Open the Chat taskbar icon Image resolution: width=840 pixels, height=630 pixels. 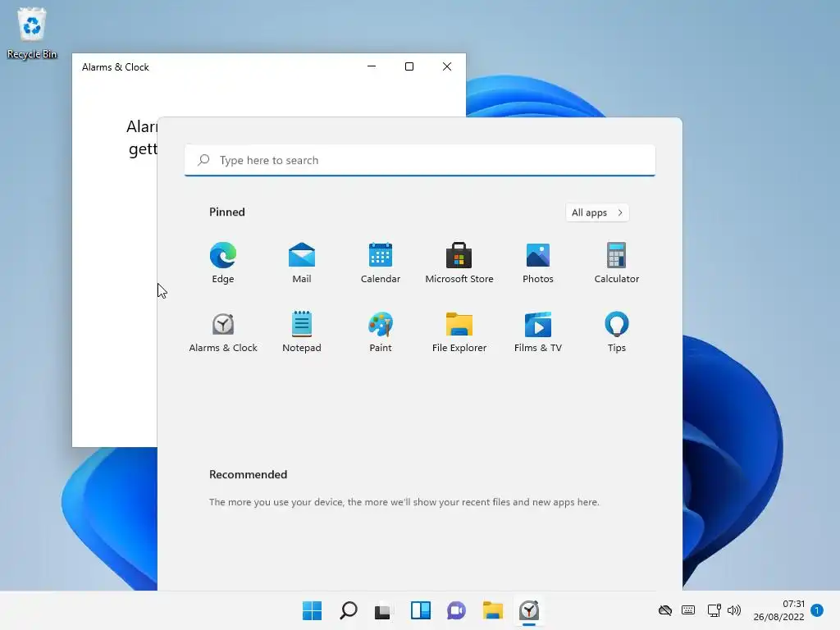point(456,610)
